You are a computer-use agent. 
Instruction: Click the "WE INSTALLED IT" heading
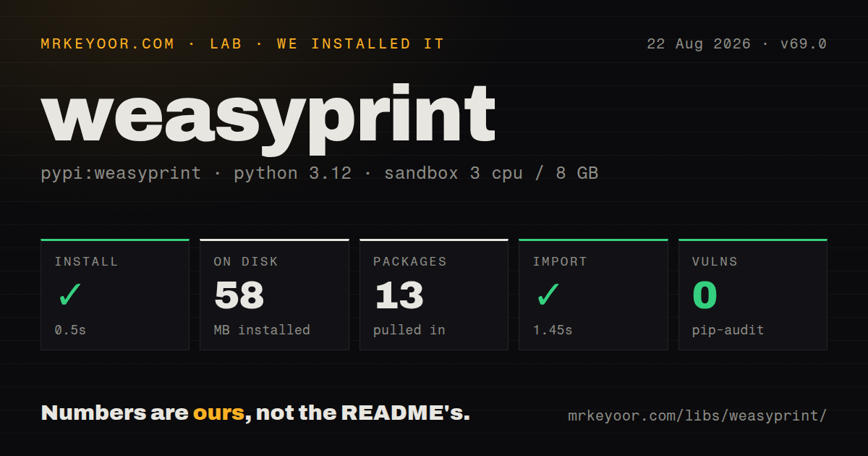coord(360,43)
